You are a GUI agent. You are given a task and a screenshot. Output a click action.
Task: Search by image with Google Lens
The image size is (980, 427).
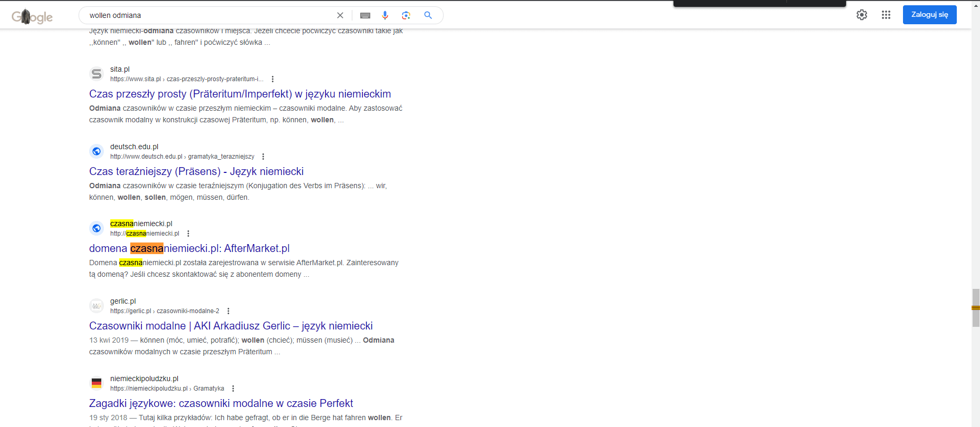click(406, 15)
